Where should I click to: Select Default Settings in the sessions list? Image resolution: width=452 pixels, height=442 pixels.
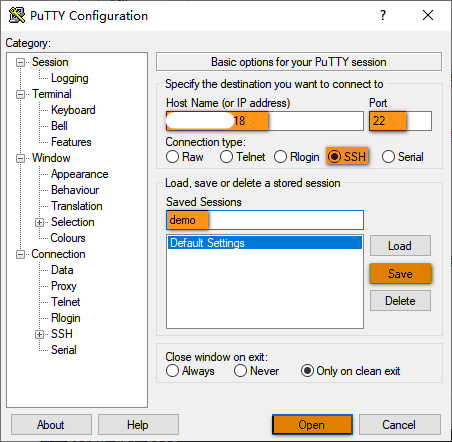coord(265,243)
